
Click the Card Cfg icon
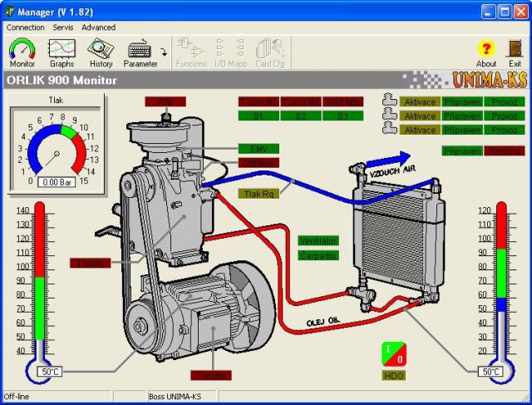tap(269, 52)
